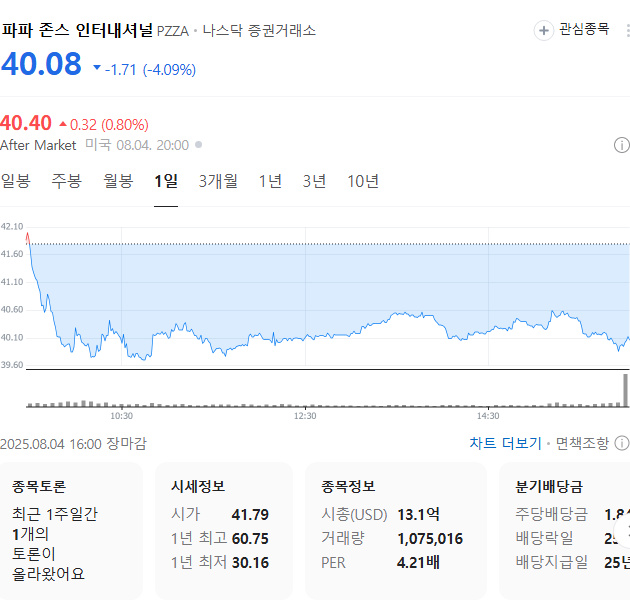Click the 미국 08.04. 20:00 timestamp
This screenshot has width=630, height=600.
(137, 145)
